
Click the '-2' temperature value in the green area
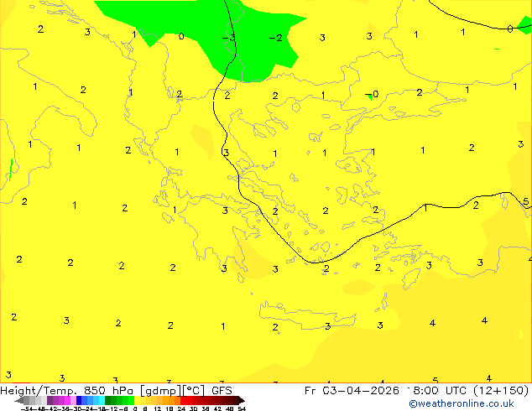[276, 38]
